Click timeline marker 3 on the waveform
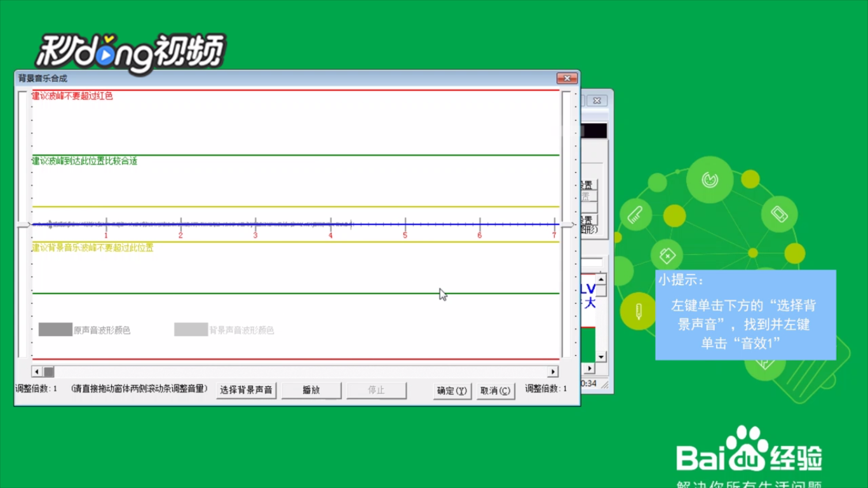 tap(255, 235)
